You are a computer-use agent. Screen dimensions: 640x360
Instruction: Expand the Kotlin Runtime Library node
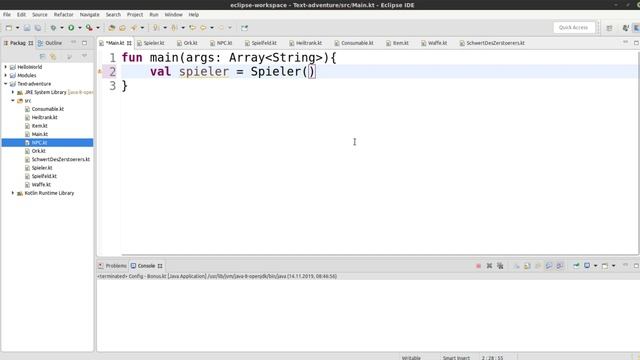click(x=13, y=193)
